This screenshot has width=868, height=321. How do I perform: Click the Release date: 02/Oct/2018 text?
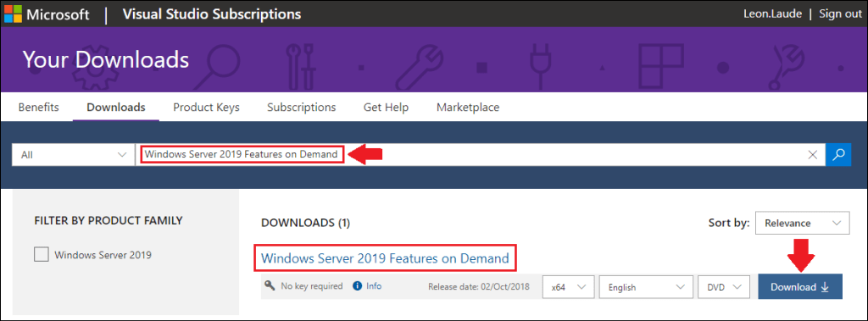(x=479, y=286)
